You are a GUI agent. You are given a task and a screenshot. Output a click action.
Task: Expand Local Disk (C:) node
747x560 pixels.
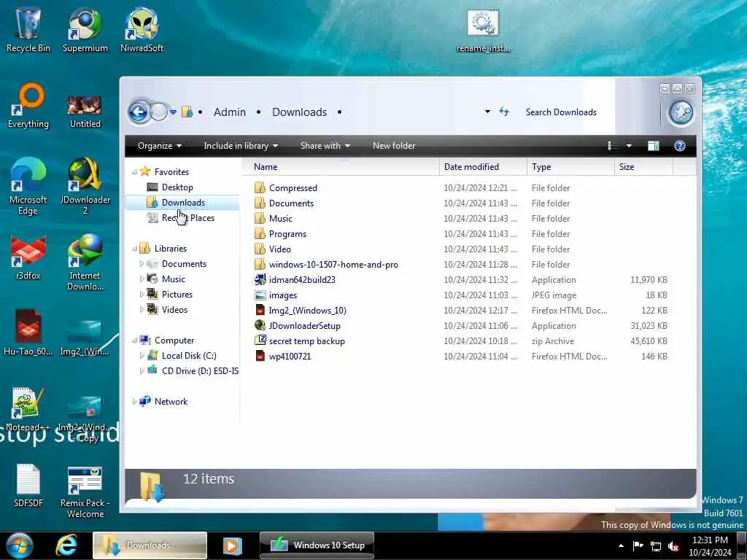click(x=142, y=356)
